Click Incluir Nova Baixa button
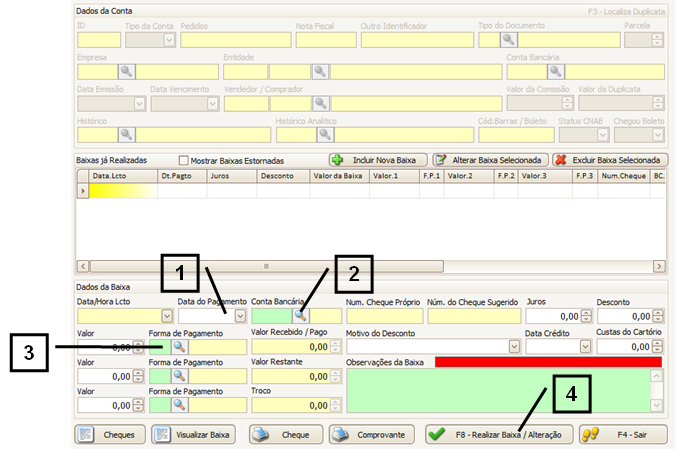Screen dimensions: 693x449 click(378, 160)
